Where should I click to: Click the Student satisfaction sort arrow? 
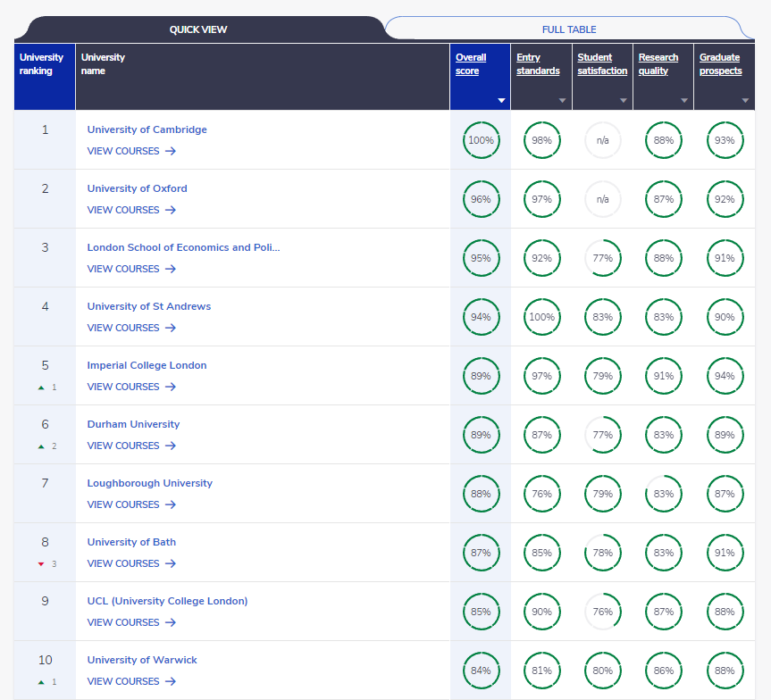click(x=624, y=100)
